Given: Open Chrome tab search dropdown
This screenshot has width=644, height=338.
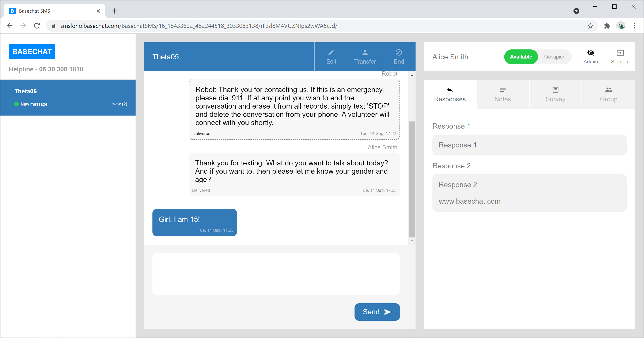Looking at the screenshot, I should (576, 11).
